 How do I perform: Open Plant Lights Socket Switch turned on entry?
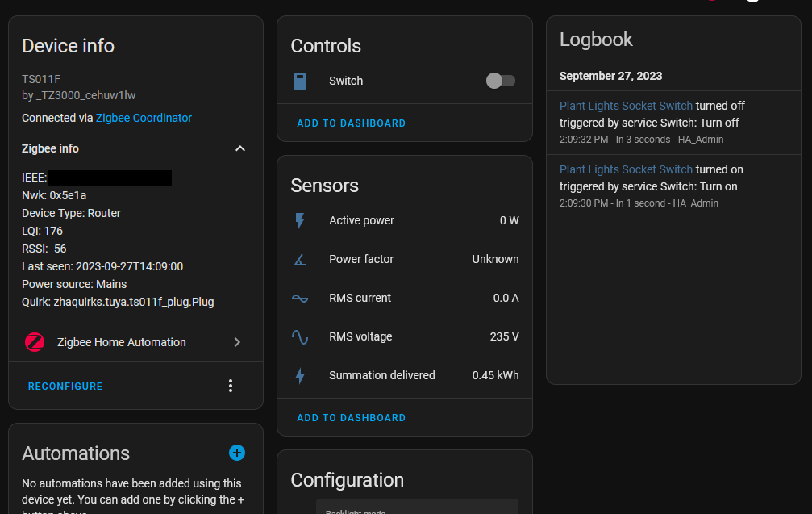pos(626,169)
